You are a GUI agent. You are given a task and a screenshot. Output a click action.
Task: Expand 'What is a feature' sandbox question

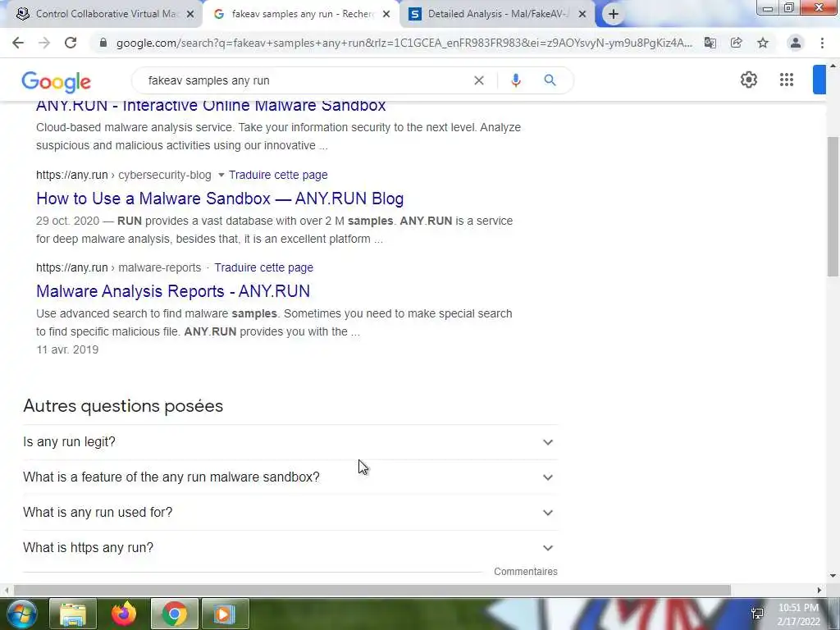click(x=290, y=477)
